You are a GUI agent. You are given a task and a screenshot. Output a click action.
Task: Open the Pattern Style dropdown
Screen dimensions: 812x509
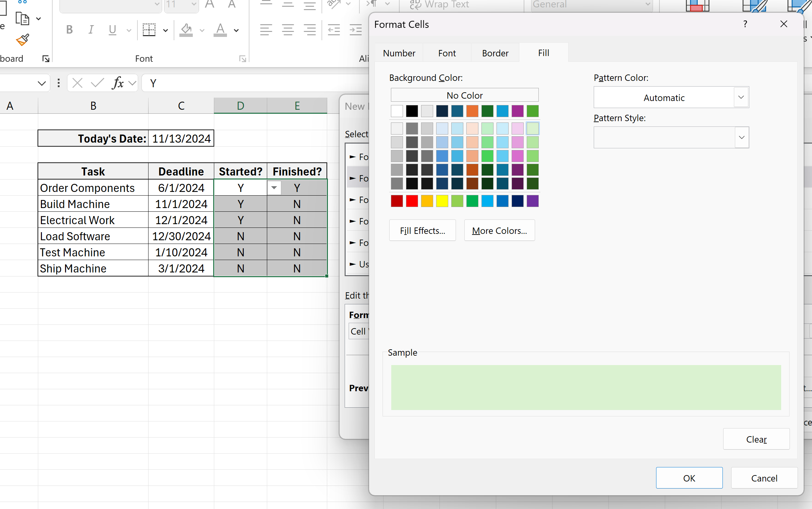741,137
